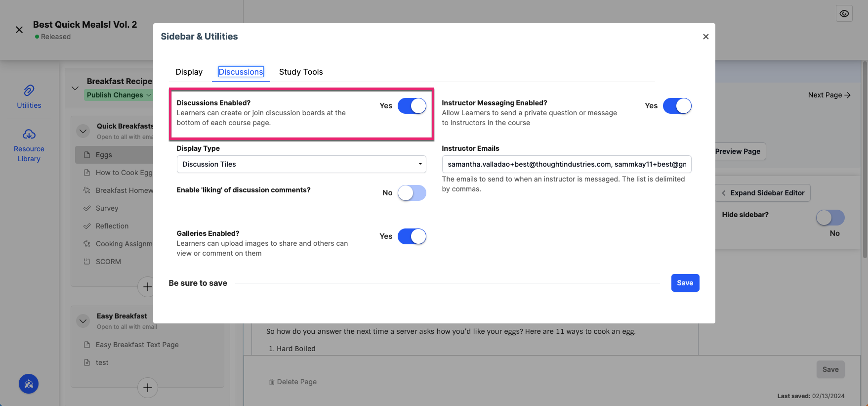Collapse the Quick Breakfasts section chevron
The height and width of the screenshot is (406, 868).
point(83,131)
